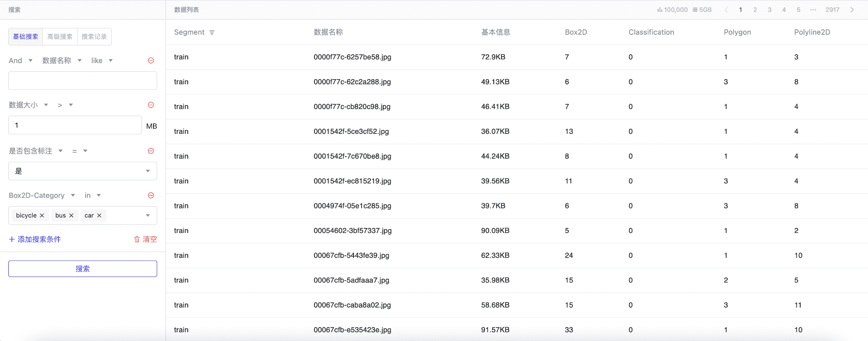Remove the Box2D-Category search condition

[151, 195]
